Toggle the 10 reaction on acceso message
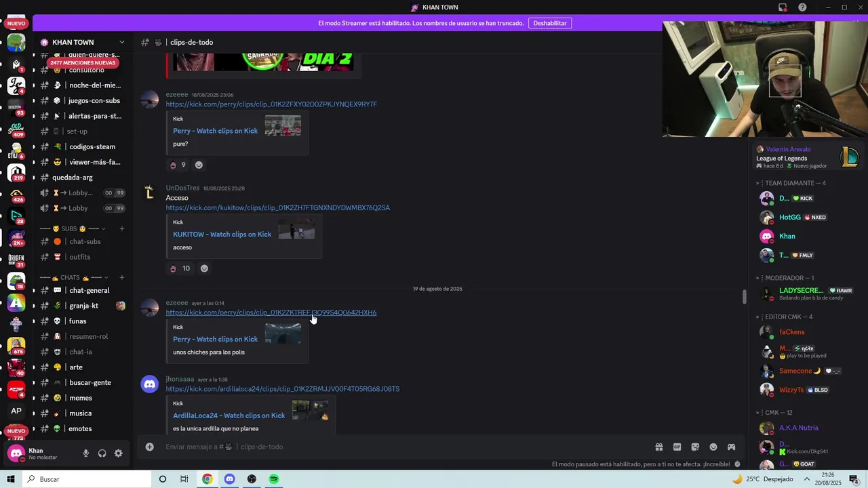 (180, 268)
